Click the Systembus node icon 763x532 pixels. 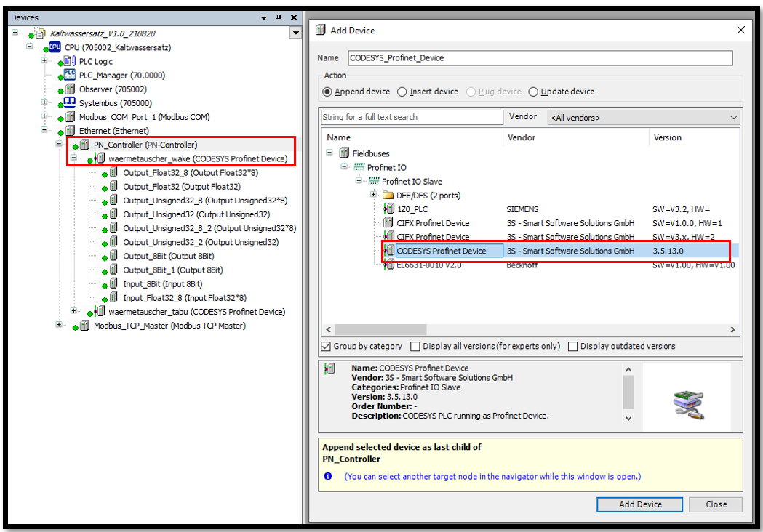(x=70, y=102)
